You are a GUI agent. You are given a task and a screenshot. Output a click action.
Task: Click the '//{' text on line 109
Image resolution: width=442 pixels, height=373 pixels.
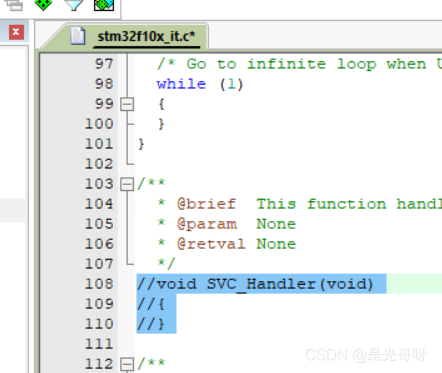(x=151, y=304)
